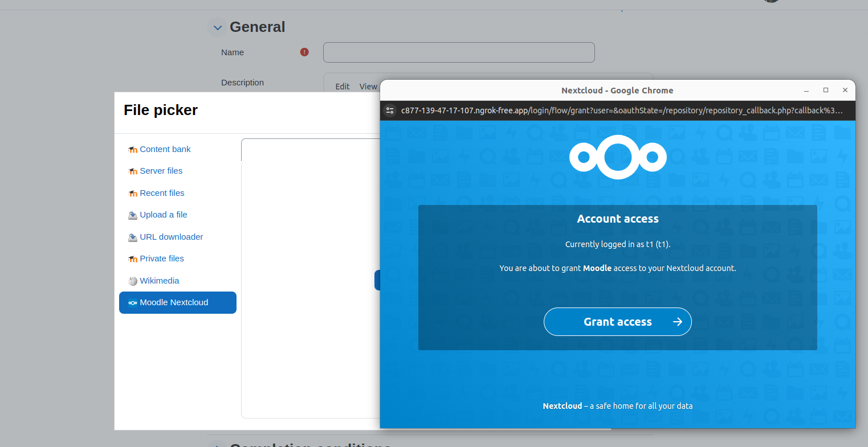Focus the Name input field
Viewport: 868px width, 447px height.
pos(459,52)
